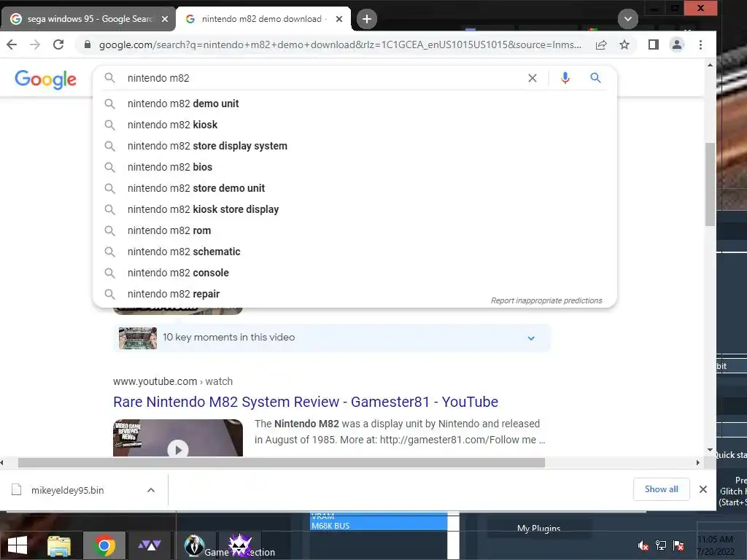Open the Chrome side panel icon
This screenshot has height=560, width=747.
click(x=654, y=44)
